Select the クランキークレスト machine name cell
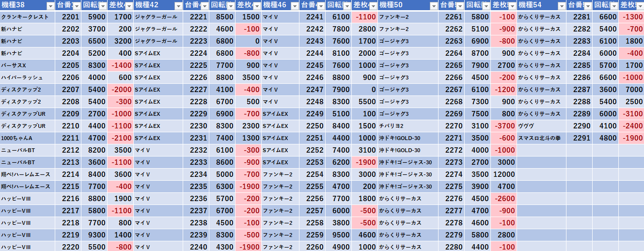The image size is (644, 251). coord(28,17)
